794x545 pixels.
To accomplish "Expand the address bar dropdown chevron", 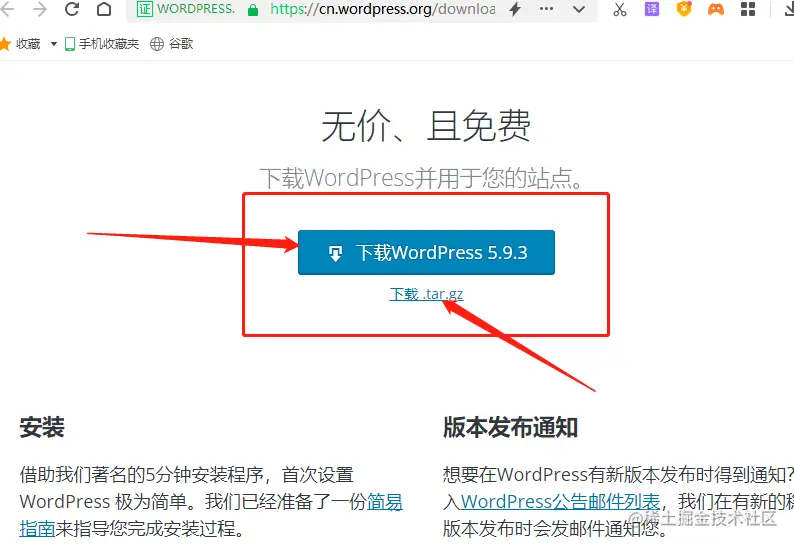I will click(x=579, y=9).
